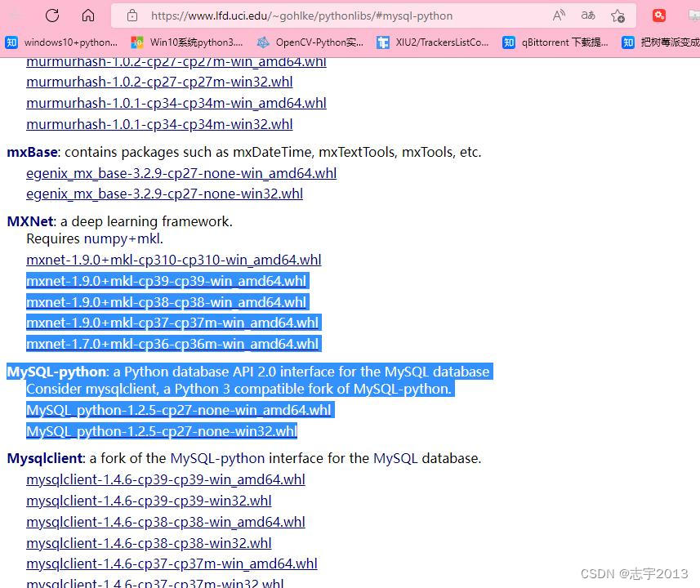Click the address bar URL field
The image size is (700, 588).
pyautogui.click(x=301, y=16)
